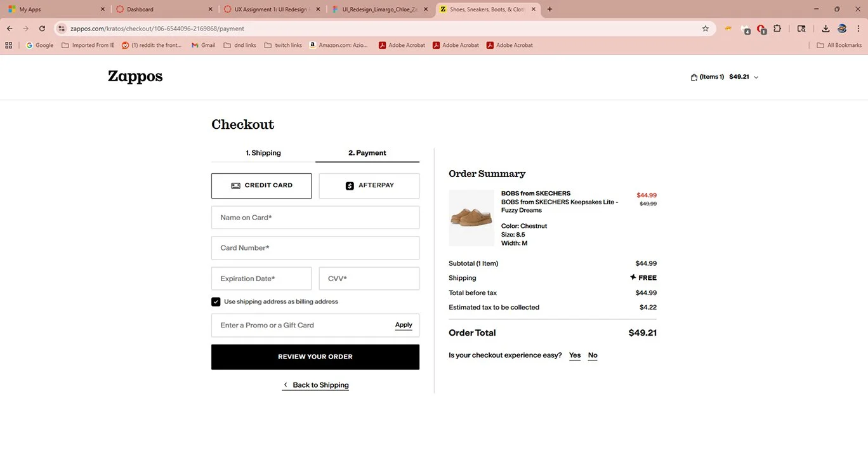Screen dimensions: 868x467
Task: Open the tab search media icon
Action: coord(801,29)
